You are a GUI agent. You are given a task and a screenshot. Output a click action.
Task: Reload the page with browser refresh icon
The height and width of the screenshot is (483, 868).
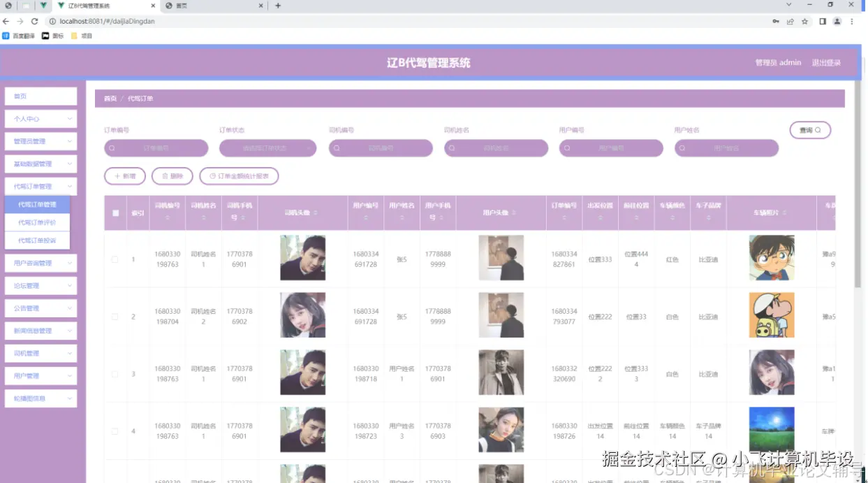[x=34, y=21]
